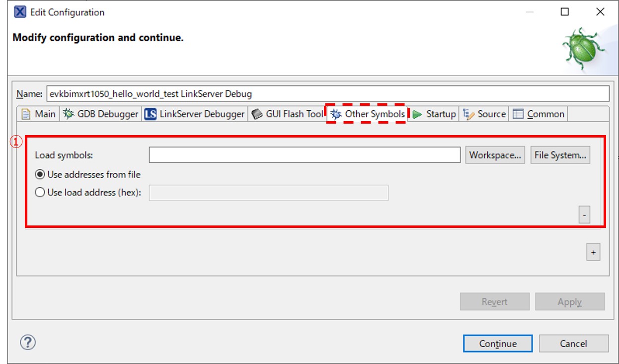Open the Main tab

point(39,114)
